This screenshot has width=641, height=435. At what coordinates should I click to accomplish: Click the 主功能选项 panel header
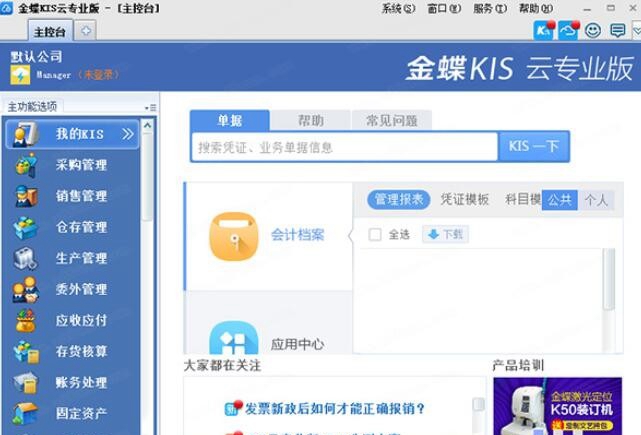point(32,107)
